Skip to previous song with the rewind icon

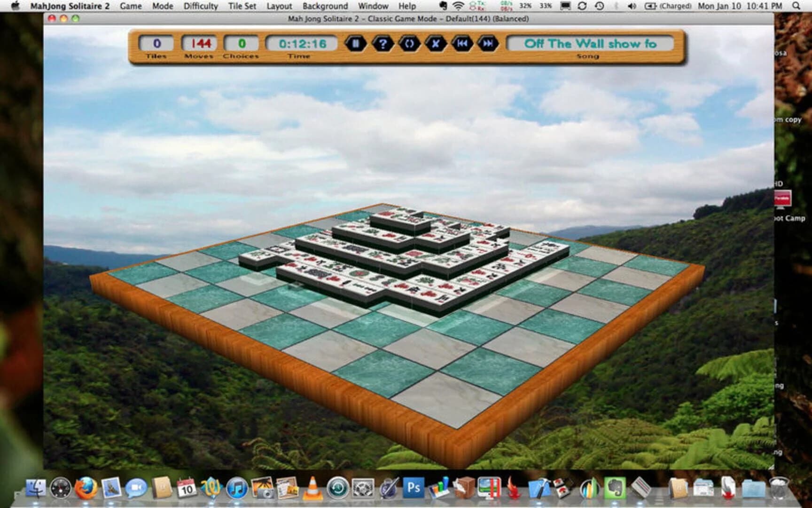tap(462, 44)
